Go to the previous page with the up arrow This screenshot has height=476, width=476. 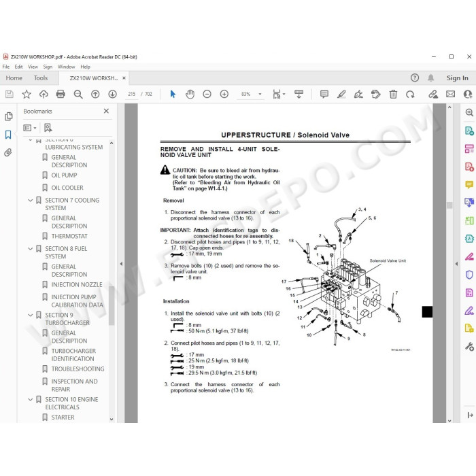[95, 94]
